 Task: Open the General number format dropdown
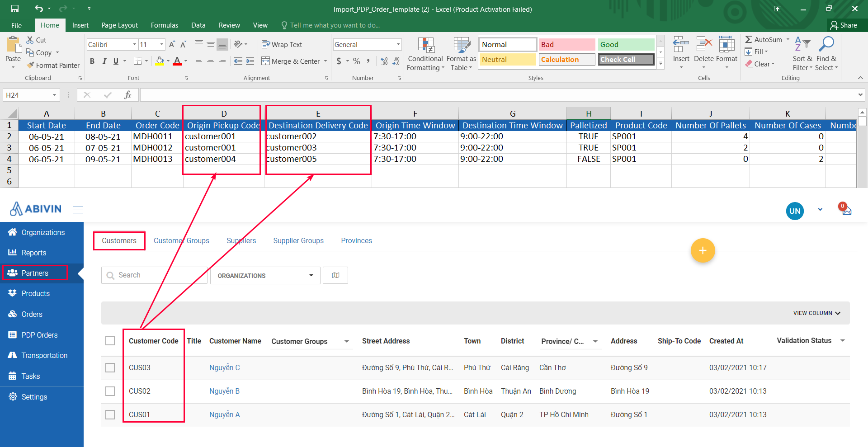pos(398,44)
